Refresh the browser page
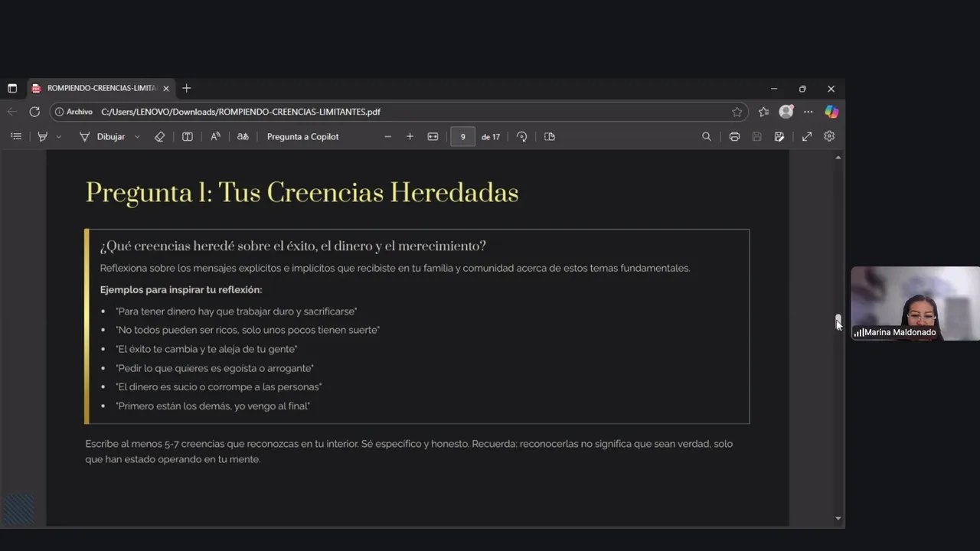The image size is (980, 551). tap(34, 112)
